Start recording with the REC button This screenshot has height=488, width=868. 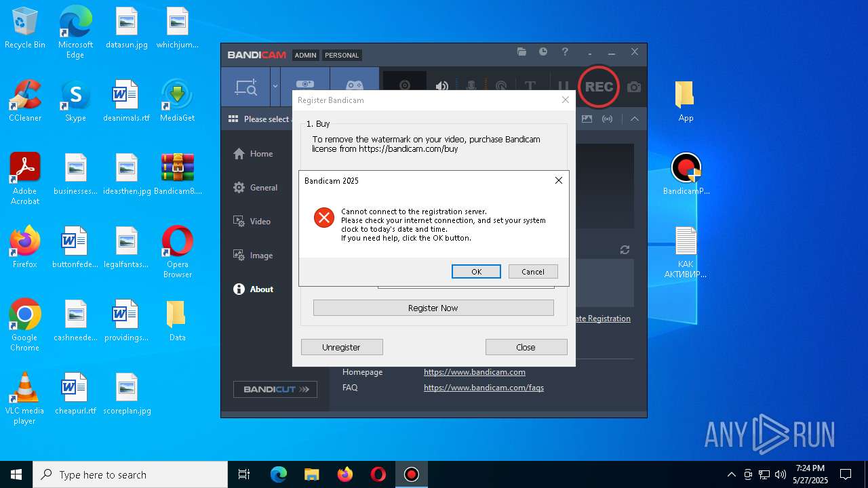point(599,87)
